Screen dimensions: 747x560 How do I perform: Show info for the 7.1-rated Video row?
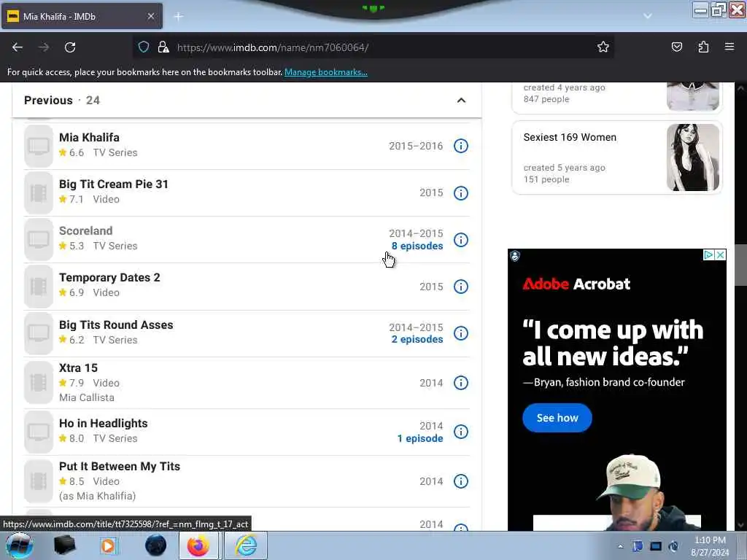click(461, 192)
